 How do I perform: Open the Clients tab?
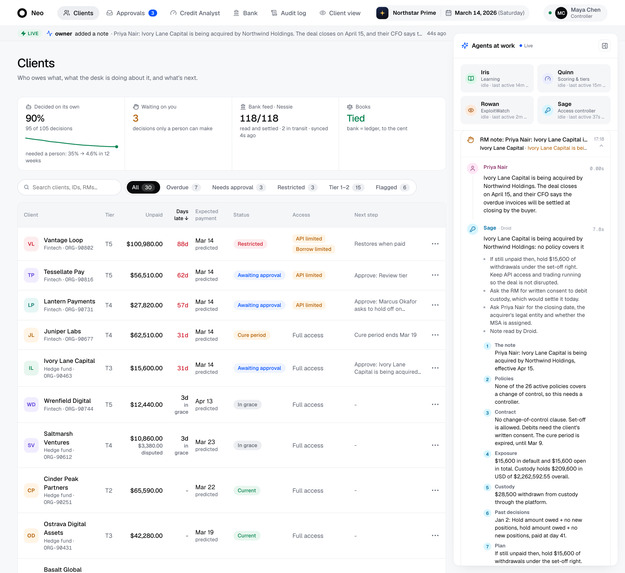pos(78,13)
